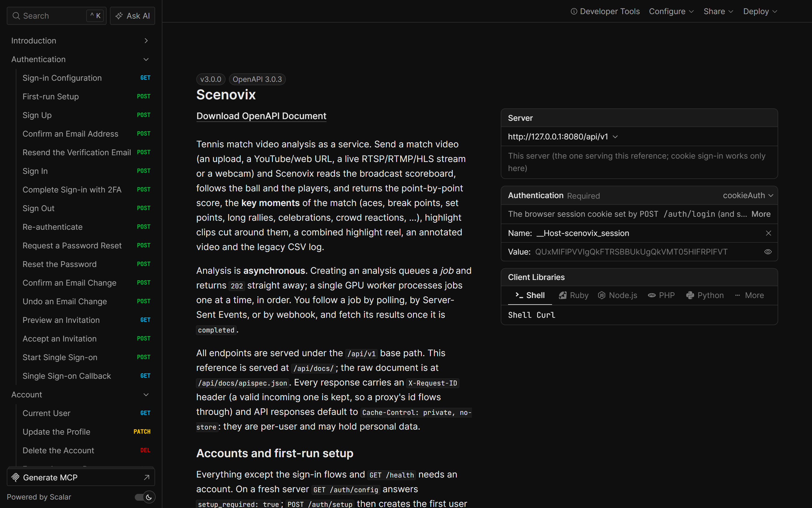Open Update the Profile endpoint
The width and height of the screenshot is (812, 508).
[x=86, y=432]
